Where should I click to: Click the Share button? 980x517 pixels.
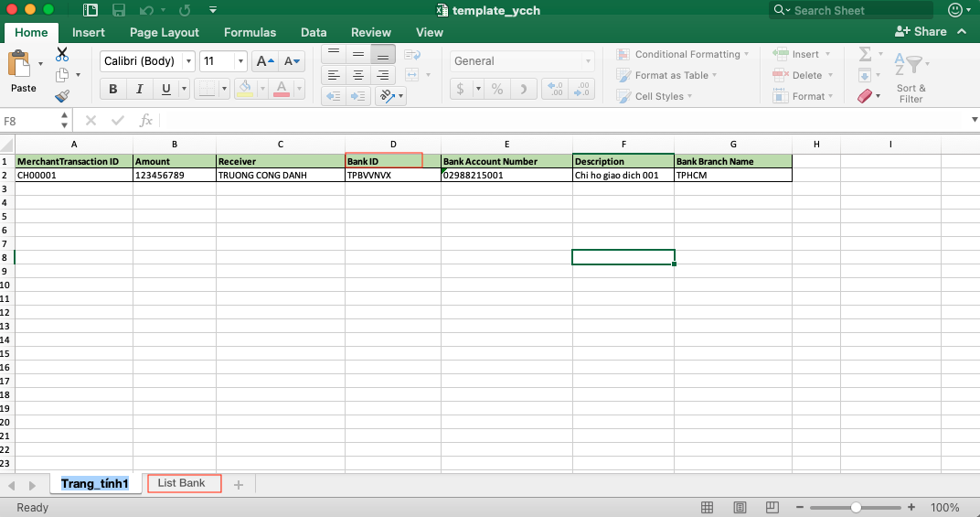click(921, 31)
